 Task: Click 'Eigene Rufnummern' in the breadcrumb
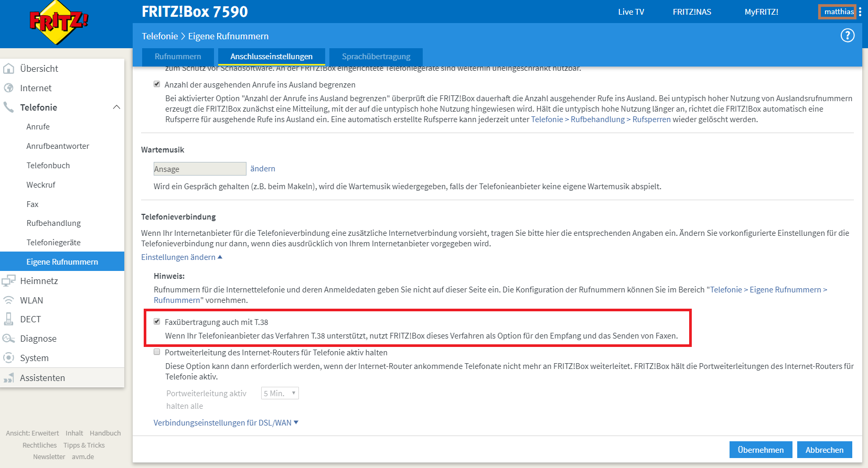click(228, 36)
